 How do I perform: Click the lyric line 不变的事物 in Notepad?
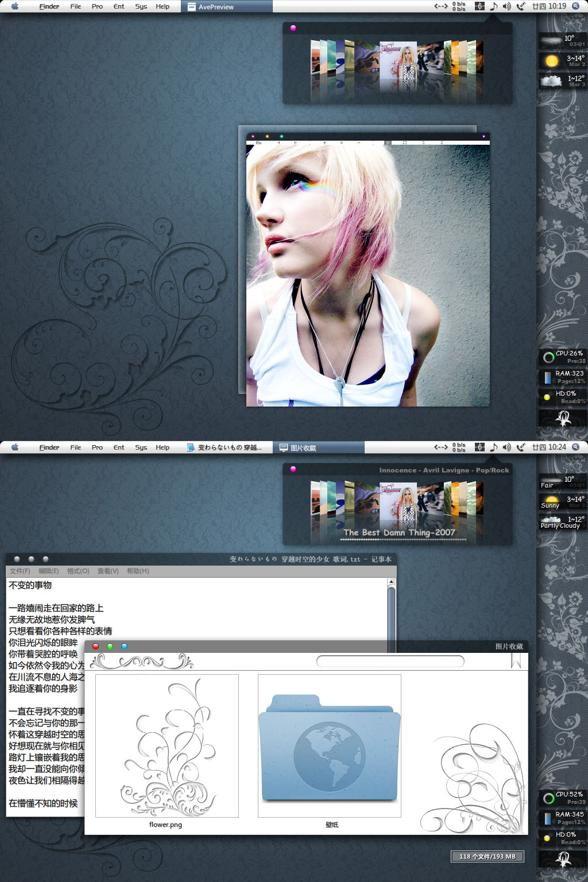pos(30,585)
